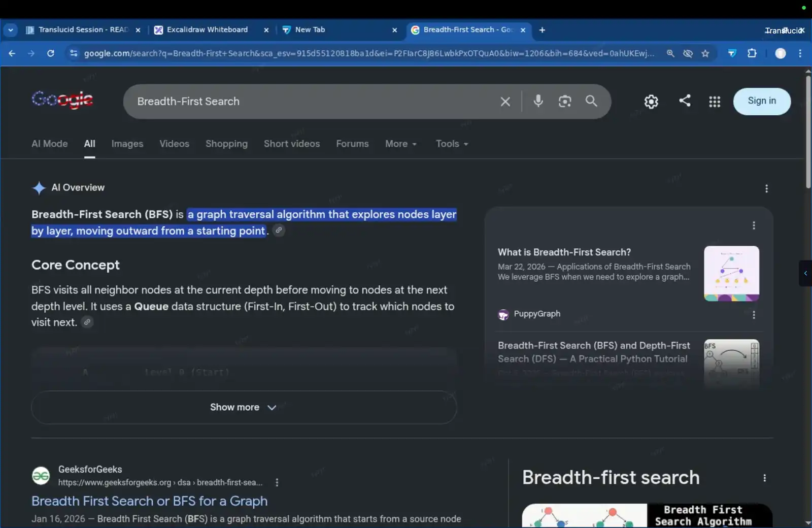Open the Chrome three-dot menu
Image resolution: width=812 pixels, height=528 pixels.
tap(800, 53)
